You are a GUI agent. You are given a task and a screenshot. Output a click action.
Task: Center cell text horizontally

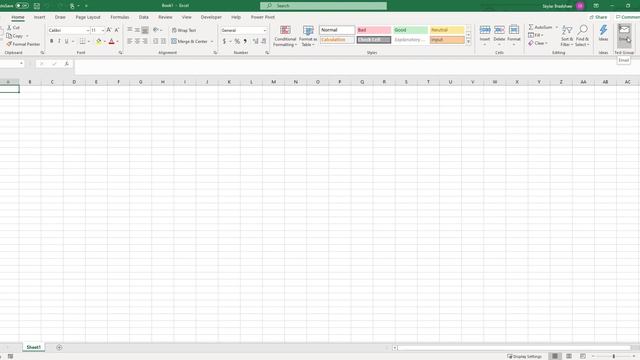(x=137, y=41)
